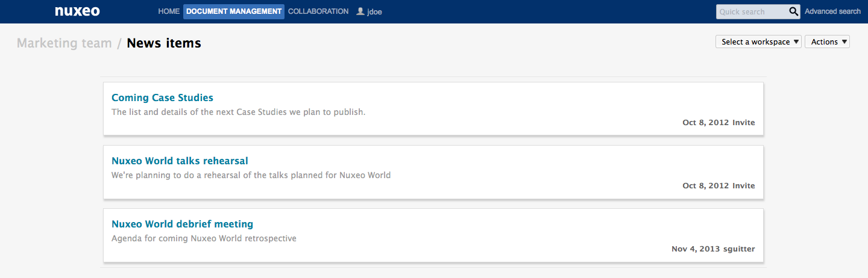The height and width of the screenshot is (278, 868).
Task: Click the retrospective agenda description text
Action: pyautogui.click(x=204, y=238)
